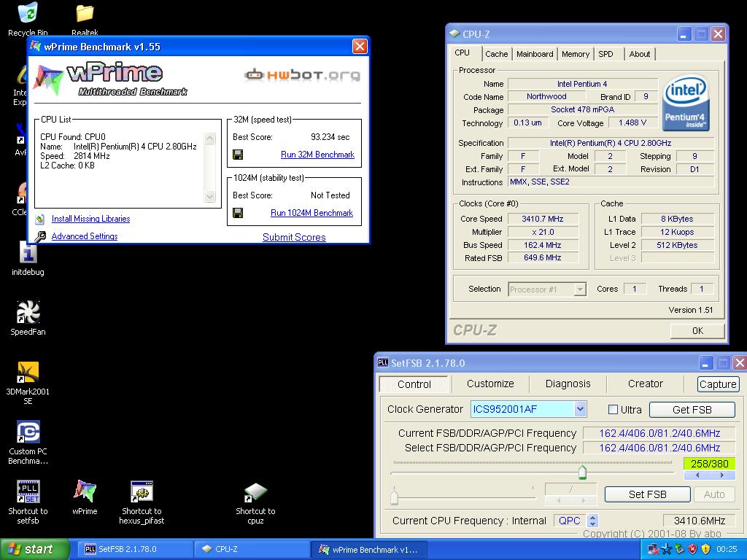
Task: Click the Run 1024M Benchmark link
Action: click(311, 213)
